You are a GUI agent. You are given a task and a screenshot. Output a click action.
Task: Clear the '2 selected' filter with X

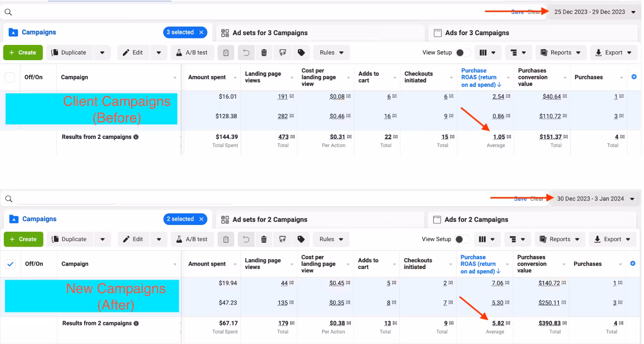click(x=202, y=219)
